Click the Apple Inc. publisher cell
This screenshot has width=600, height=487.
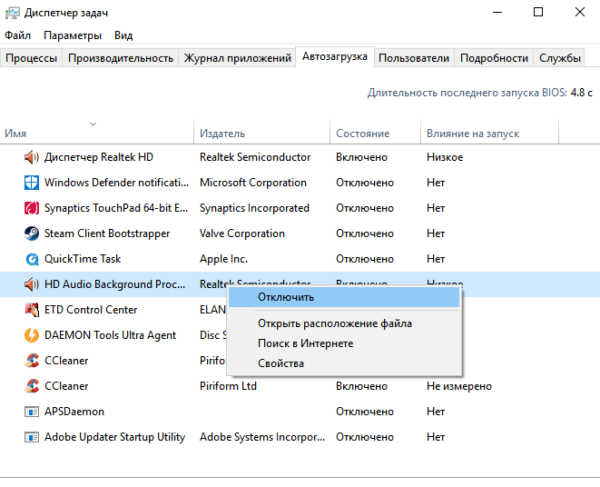point(223,259)
